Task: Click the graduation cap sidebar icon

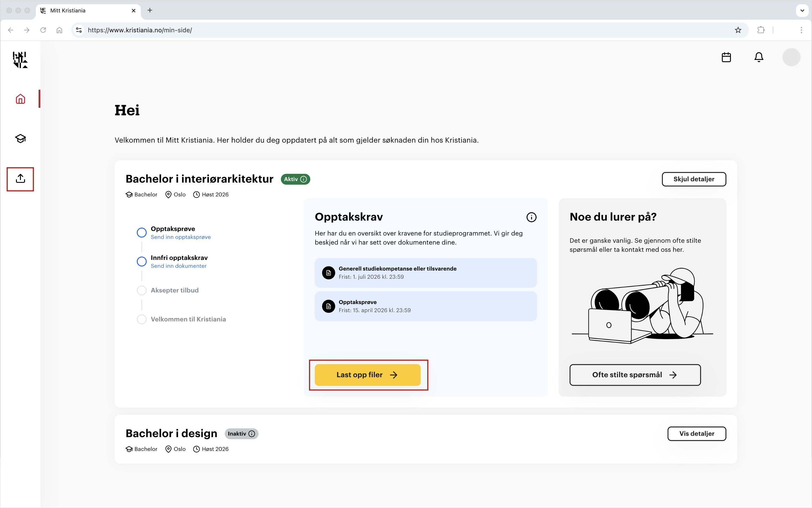Action: [20, 138]
